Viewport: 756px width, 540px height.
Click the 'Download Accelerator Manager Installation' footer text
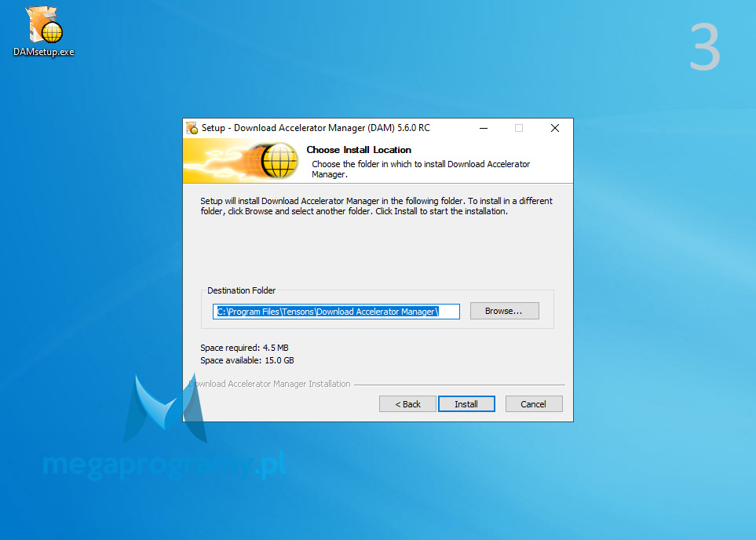[269, 384]
